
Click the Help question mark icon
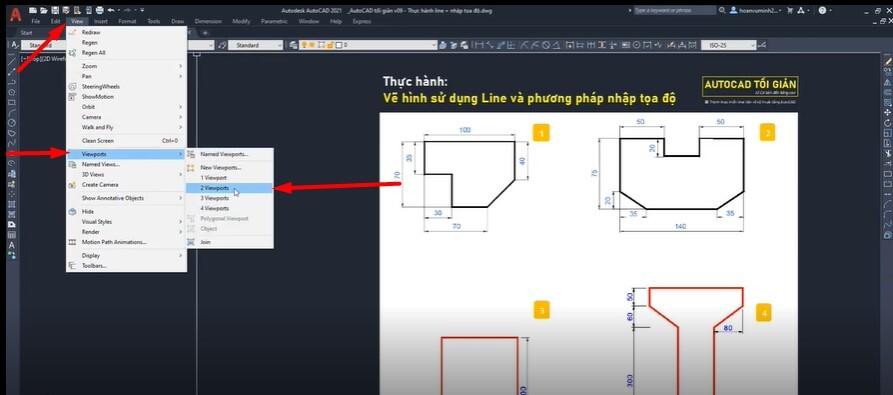click(x=822, y=10)
